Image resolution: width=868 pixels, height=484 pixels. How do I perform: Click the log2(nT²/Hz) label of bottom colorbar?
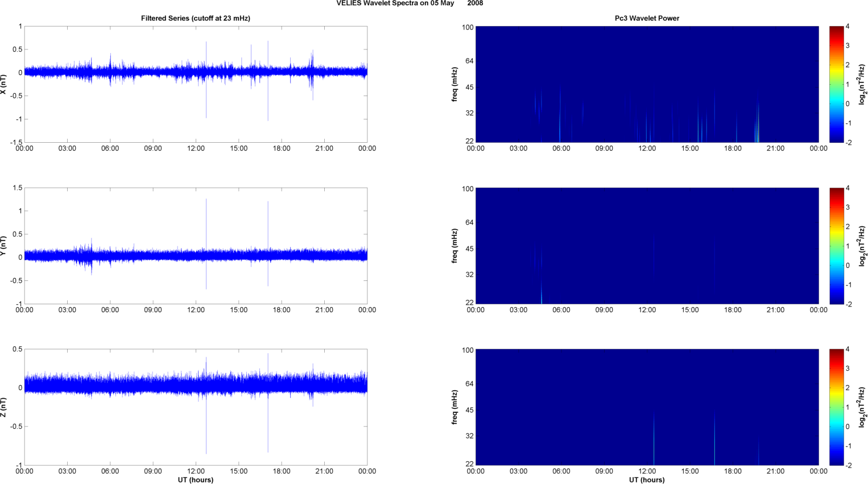click(862, 407)
